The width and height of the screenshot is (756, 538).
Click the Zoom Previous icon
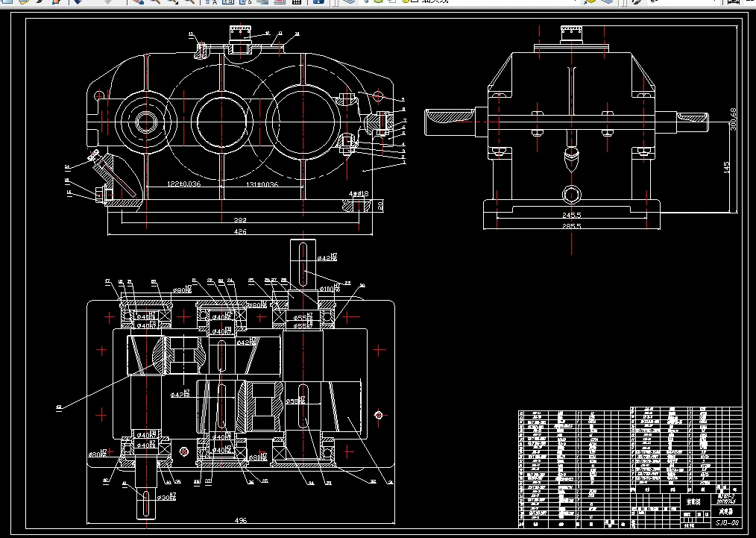click(190, 2)
